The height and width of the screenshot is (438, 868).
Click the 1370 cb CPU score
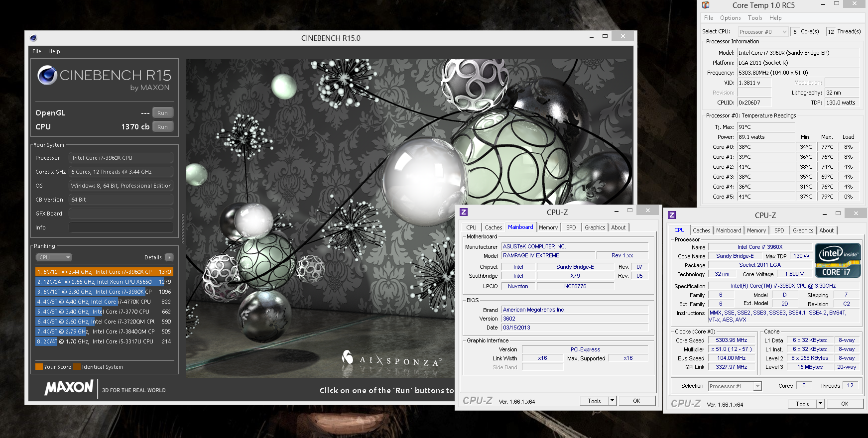(135, 127)
